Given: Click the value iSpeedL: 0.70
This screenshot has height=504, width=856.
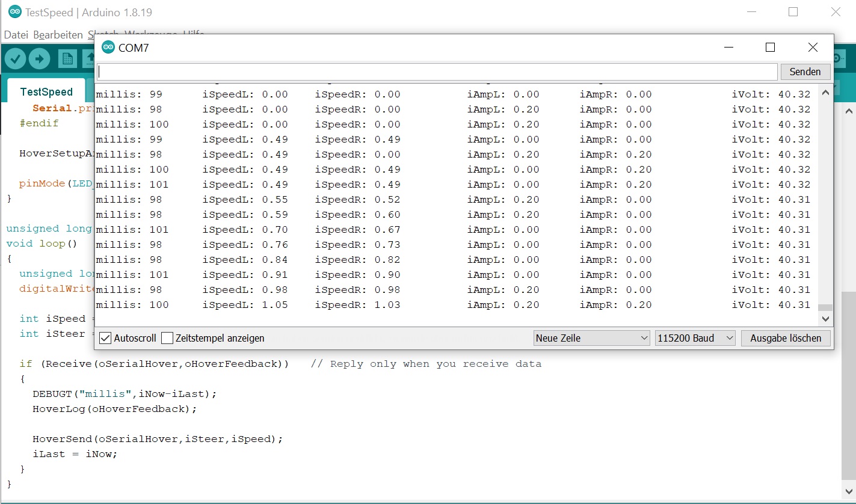Looking at the screenshot, I should pyautogui.click(x=245, y=230).
